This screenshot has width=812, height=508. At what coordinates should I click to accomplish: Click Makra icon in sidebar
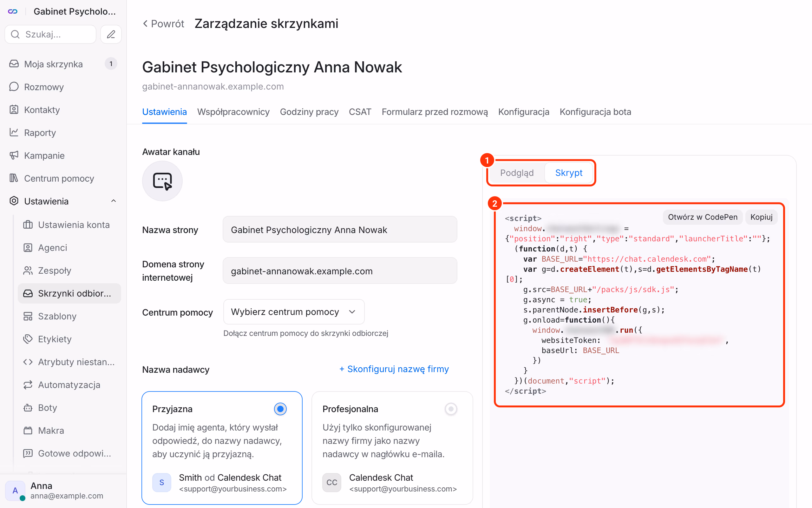[28, 431]
